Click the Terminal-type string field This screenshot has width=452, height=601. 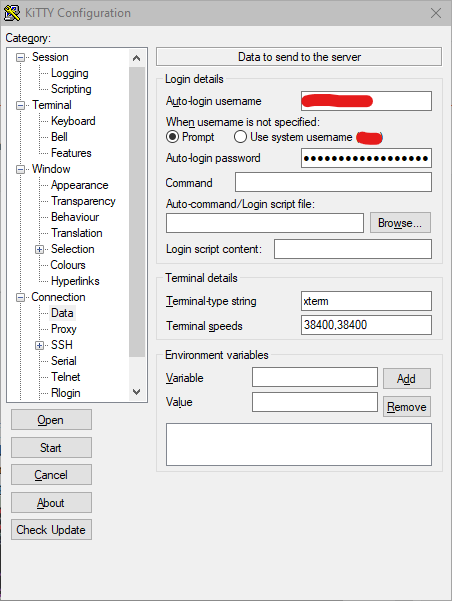tap(366, 301)
